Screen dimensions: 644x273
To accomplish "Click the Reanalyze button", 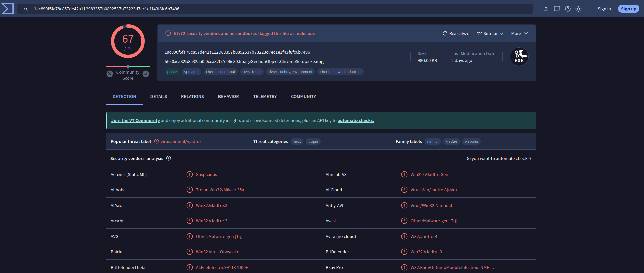I will click(x=456, y=33).
